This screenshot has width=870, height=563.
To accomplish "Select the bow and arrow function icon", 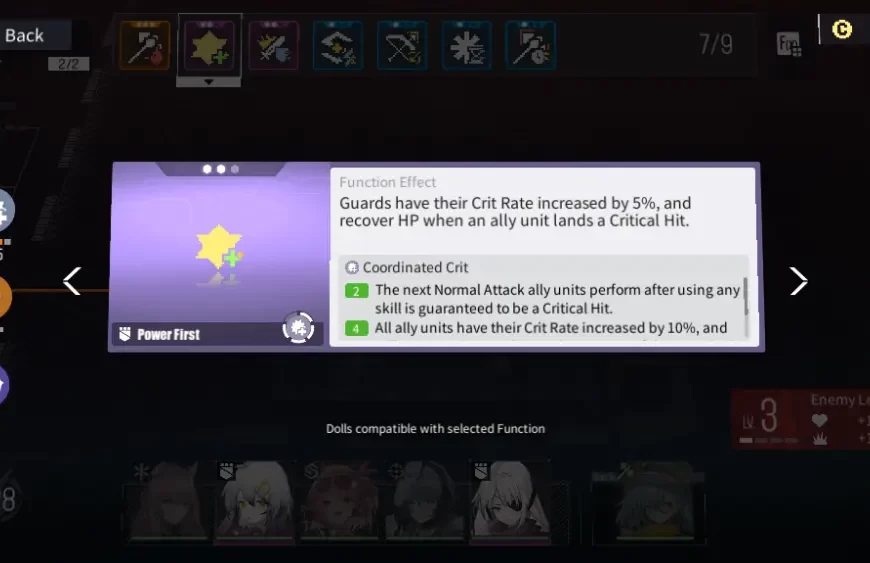I will (x=402, y=45).
